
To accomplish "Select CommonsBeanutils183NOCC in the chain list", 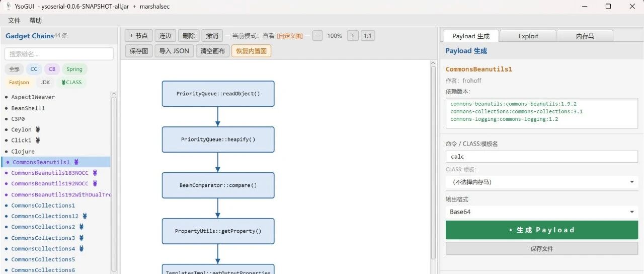I will coord(56,173).
